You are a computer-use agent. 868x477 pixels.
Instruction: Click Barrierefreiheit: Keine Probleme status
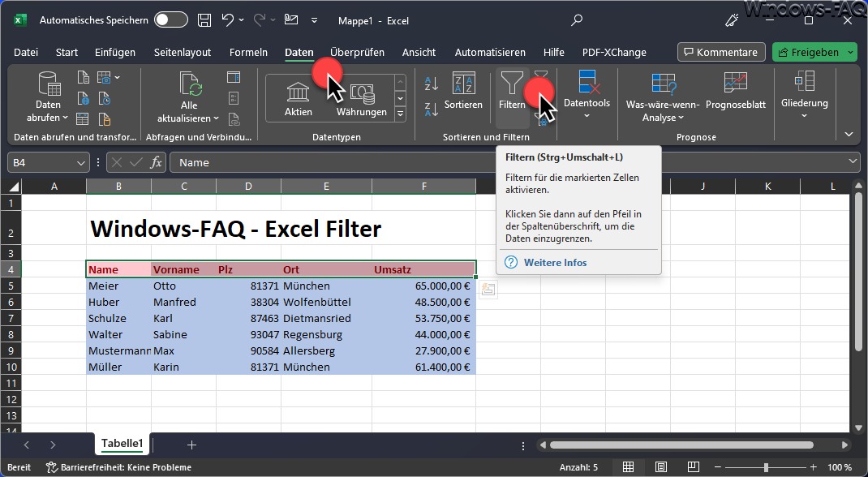119,467
